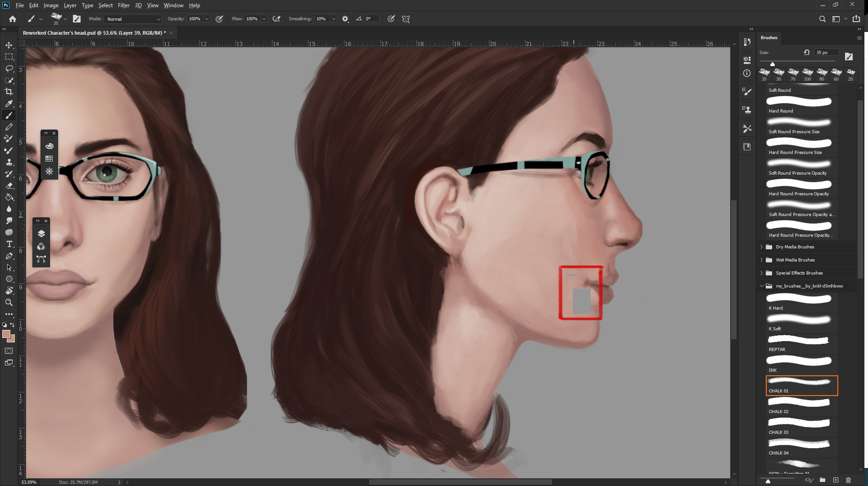
Task: Open the Filter menu
Action: [x=124, y=5]
